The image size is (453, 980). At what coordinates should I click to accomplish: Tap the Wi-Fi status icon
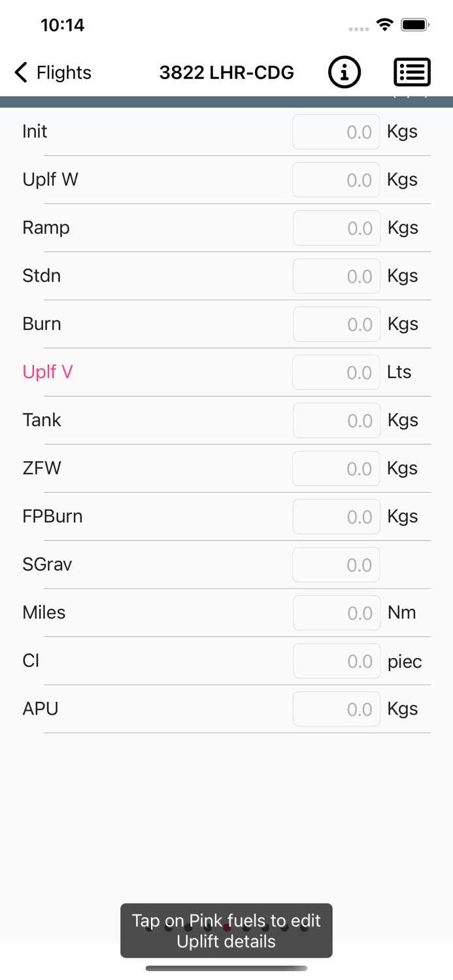pos(385,25)
